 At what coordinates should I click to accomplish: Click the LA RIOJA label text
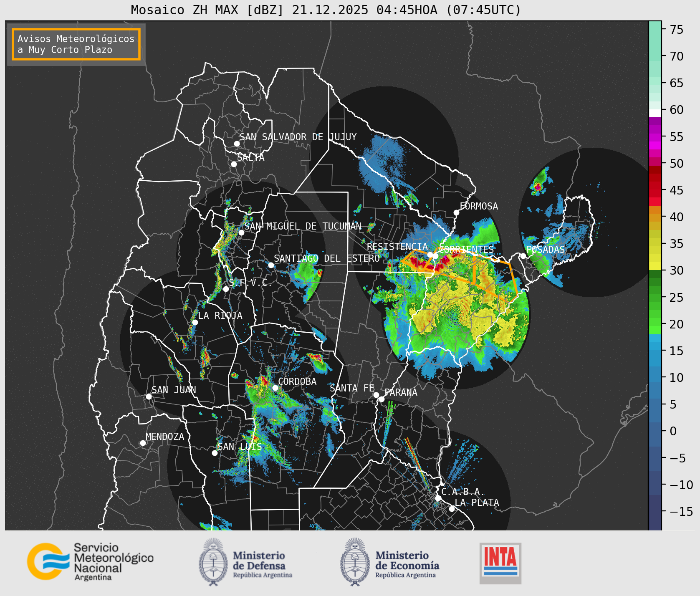pyautogui.click(x=220, y=316)
